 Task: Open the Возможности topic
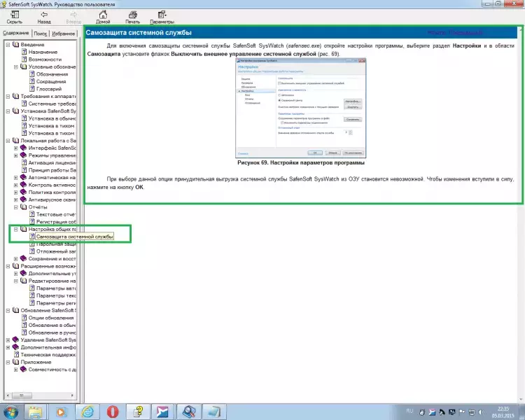(45, 59)
